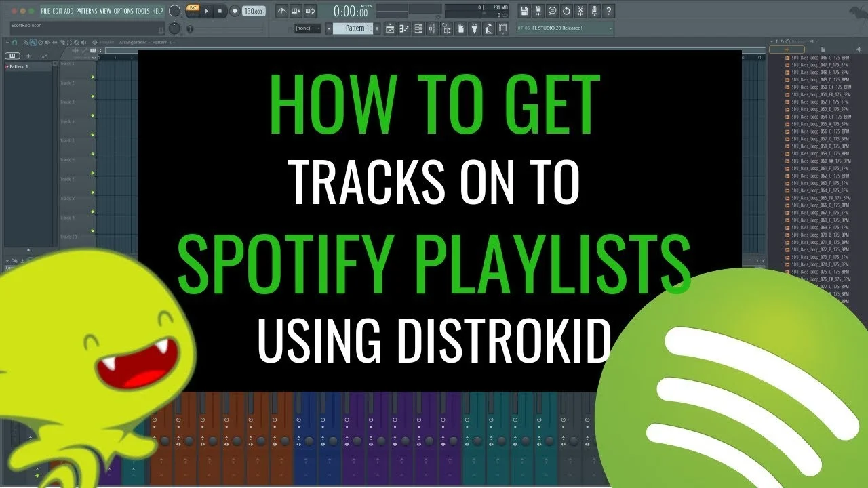This screenshot has height=488, width=868.
Task: Click the 130.000 tempo field
Action: pyautogui.click(x=254, y=11)
